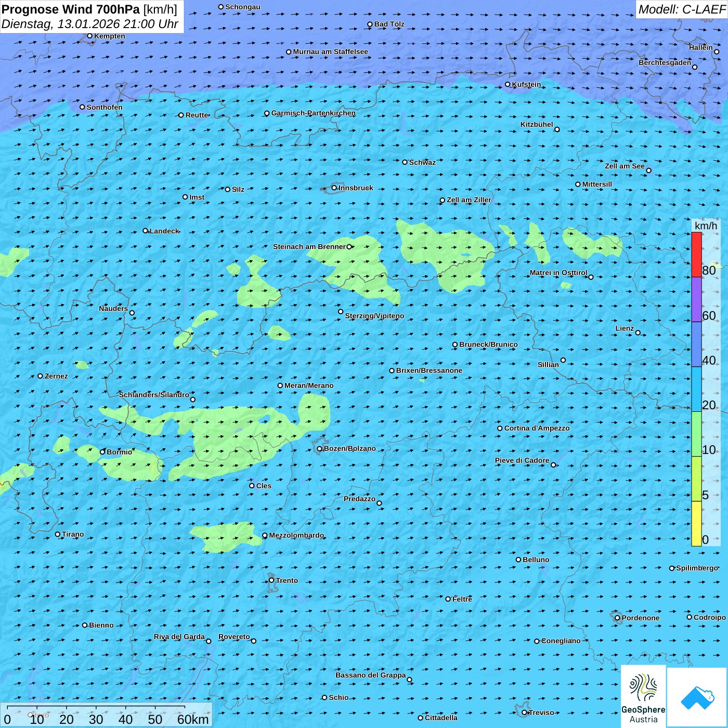Screen dimensions: 728x728
Task: Click the 'Codroipo' label
Action: pyautogui.click(x=710, y=617)
